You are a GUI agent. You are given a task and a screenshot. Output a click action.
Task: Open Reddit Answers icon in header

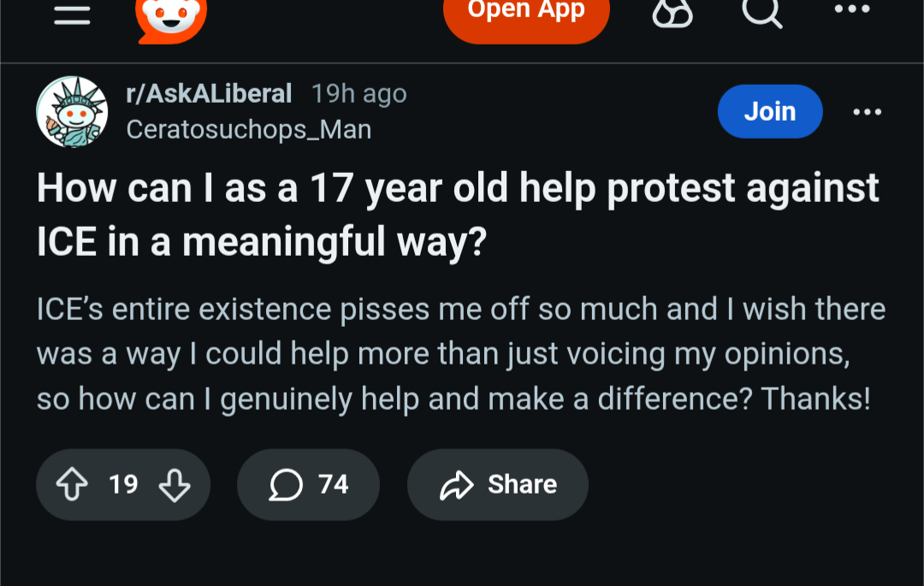pos(672,15)
